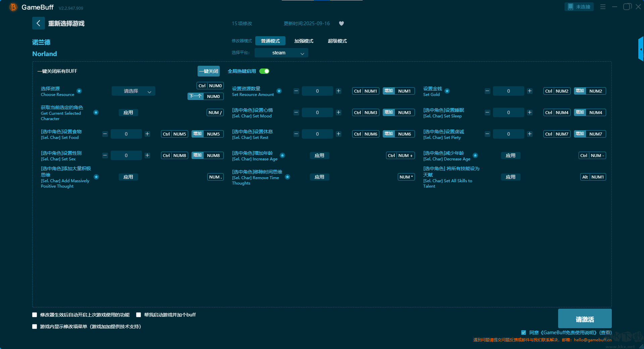Decrease the Set Sleep value
Viewport: 644px width, 349px height.
tap(487, 112)
